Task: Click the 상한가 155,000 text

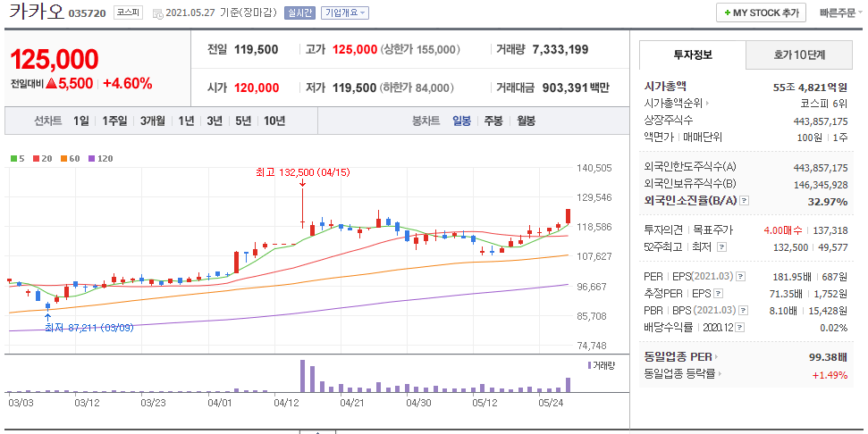Action: [421, 50]
